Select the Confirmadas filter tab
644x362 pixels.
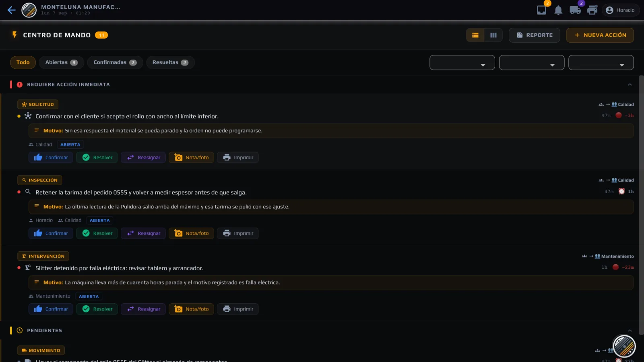click(115, 62)
